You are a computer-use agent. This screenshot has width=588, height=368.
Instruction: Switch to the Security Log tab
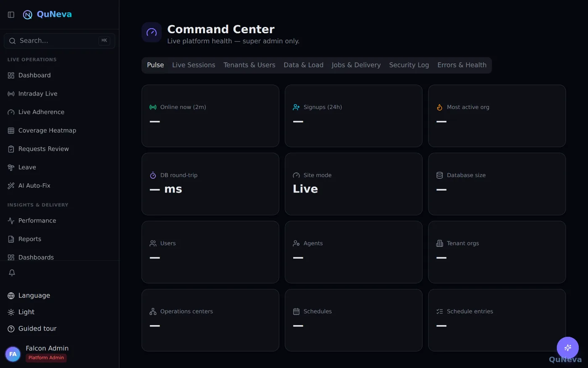[x=409, y=65]
